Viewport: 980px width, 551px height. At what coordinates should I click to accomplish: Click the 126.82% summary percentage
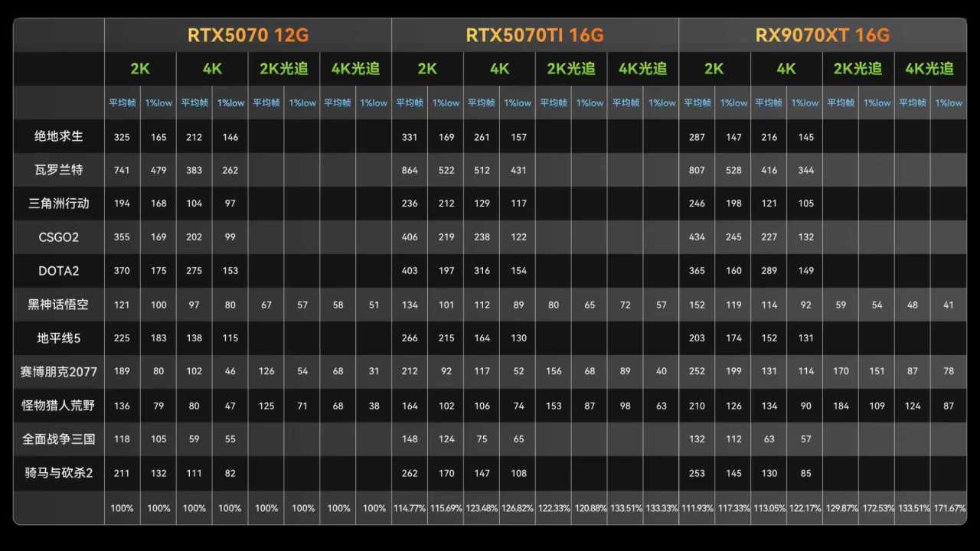coord(518,508)
